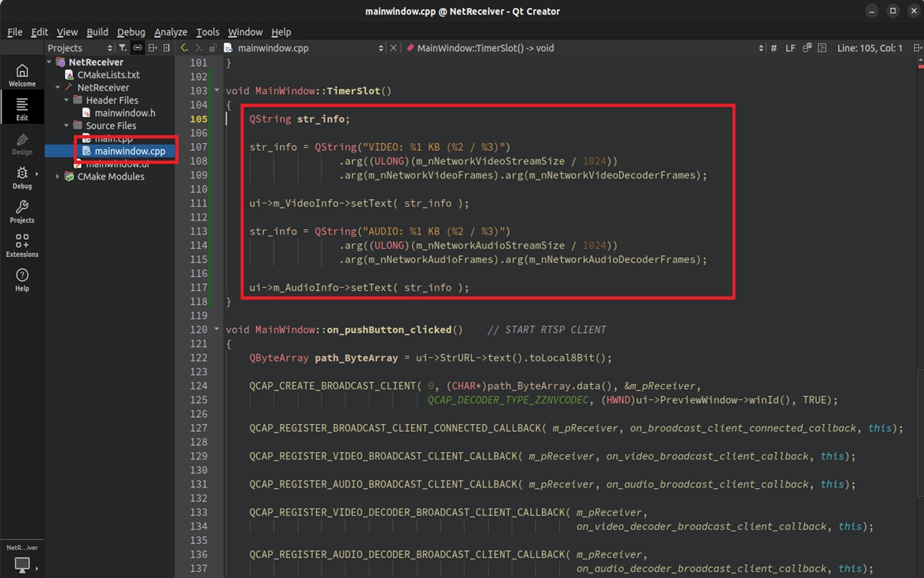This screenshot has height=578, width=924.
Task: Open the Debug menu
Action: coord(131,32)
